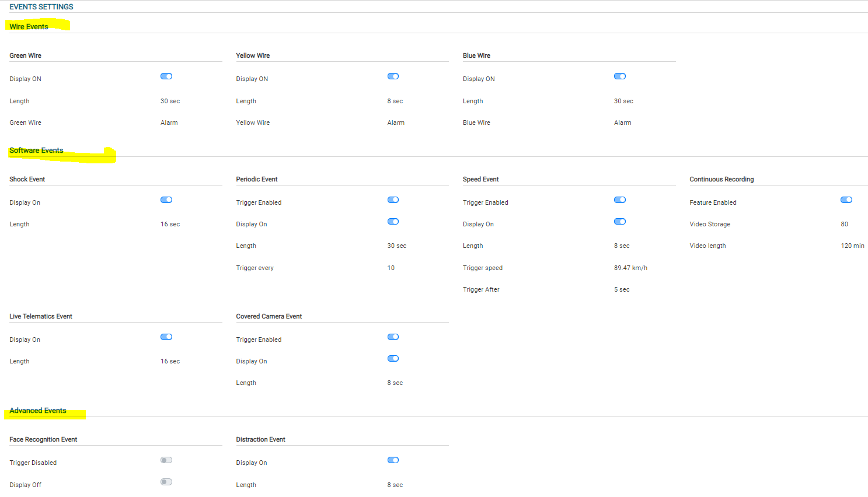Click Video Storage value 80
Screen dimensions: 868x497
click(845, 224)
